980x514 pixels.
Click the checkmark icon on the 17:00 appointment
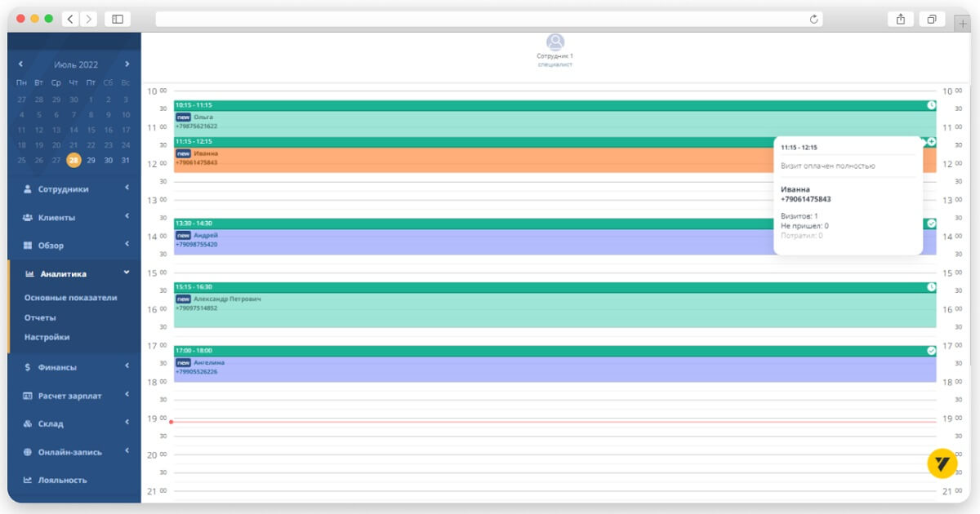click(931, 351)
